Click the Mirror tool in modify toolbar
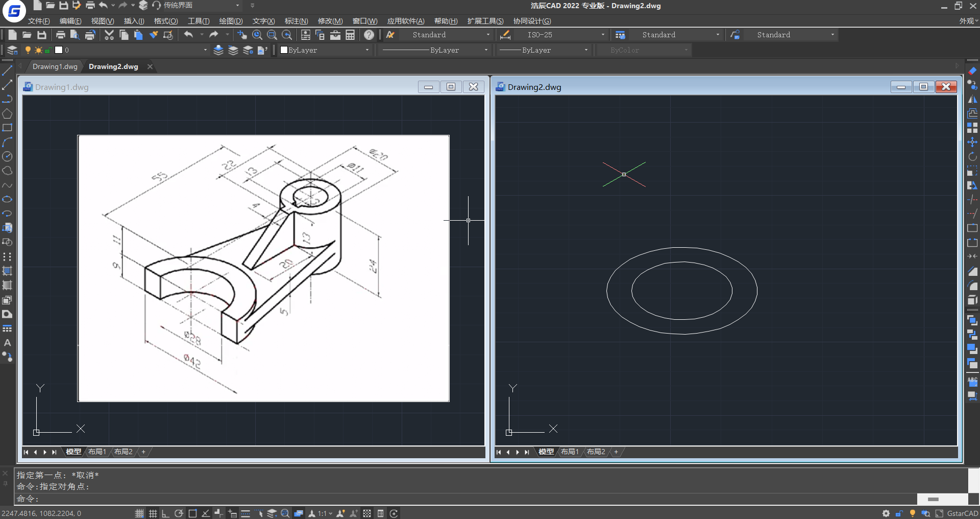Viewport: 980px width, 519px height. coord(972,99)
